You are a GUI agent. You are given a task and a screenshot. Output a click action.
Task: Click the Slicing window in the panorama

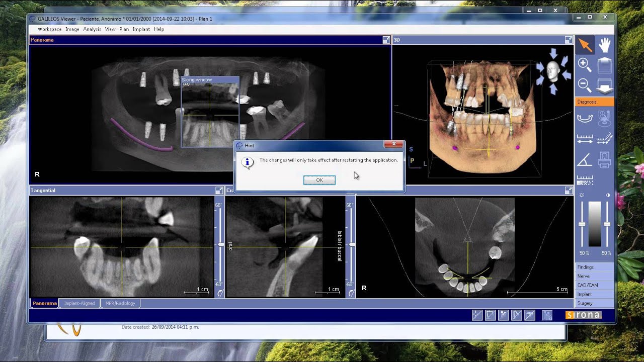[x=210, y=112]
